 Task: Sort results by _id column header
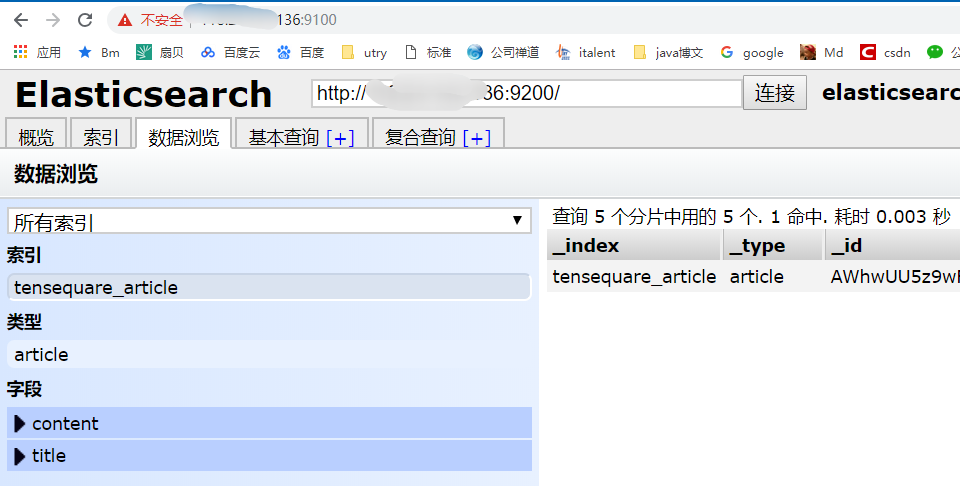(x=893, y=246)
